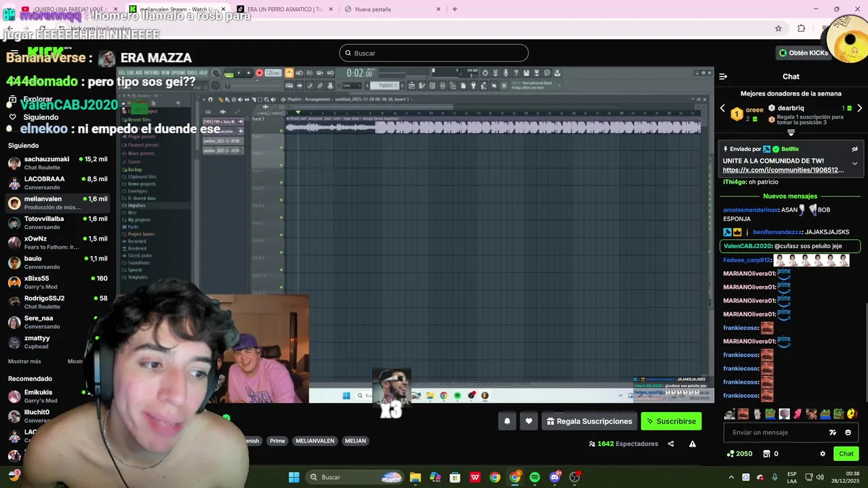Click the Obtén KICKs button

coord(804,53)
